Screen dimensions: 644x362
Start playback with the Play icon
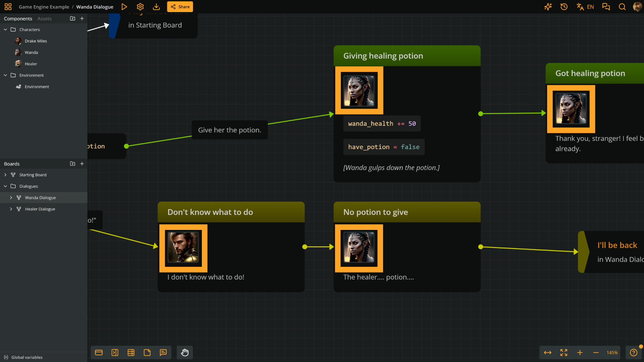pyautogui.click(x=124, y=7)
